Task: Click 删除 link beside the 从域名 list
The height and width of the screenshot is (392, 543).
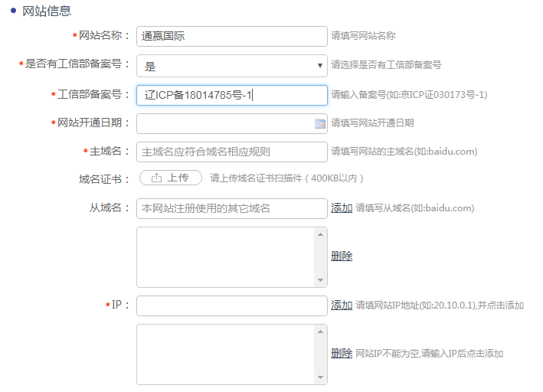Action: tap(342, 256)
